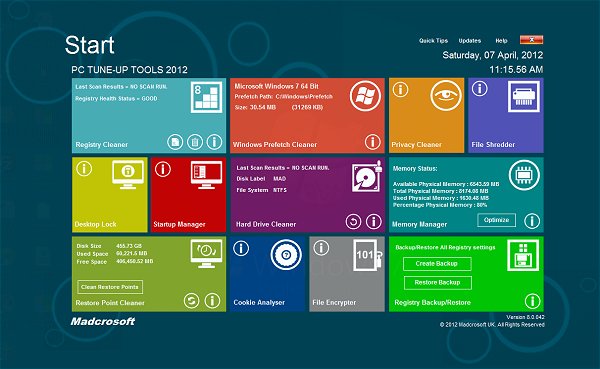
Task: Open the Registry Backup/Restore info icon
Action: pyautogui.click(x=532, y=301)
